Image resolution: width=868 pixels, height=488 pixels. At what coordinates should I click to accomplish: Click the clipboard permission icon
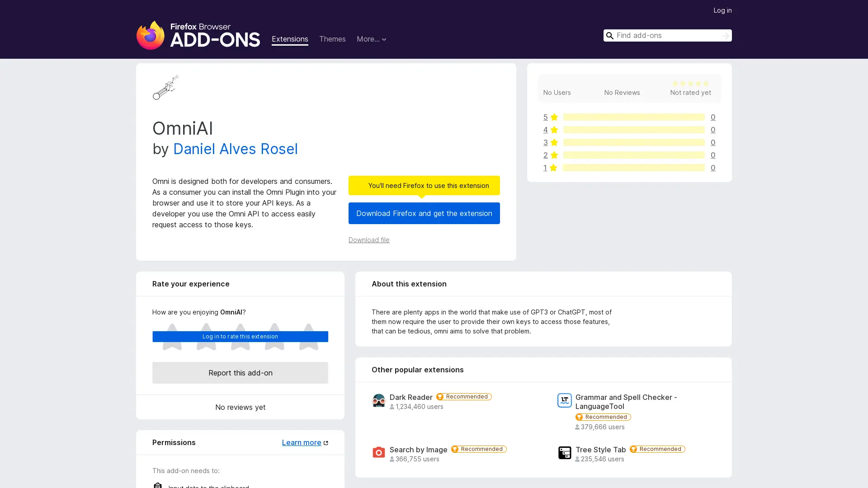pos(158,485)
